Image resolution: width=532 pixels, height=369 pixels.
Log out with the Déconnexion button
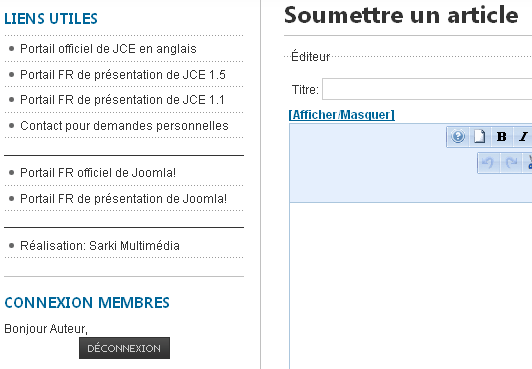click(x=124, y=348)
